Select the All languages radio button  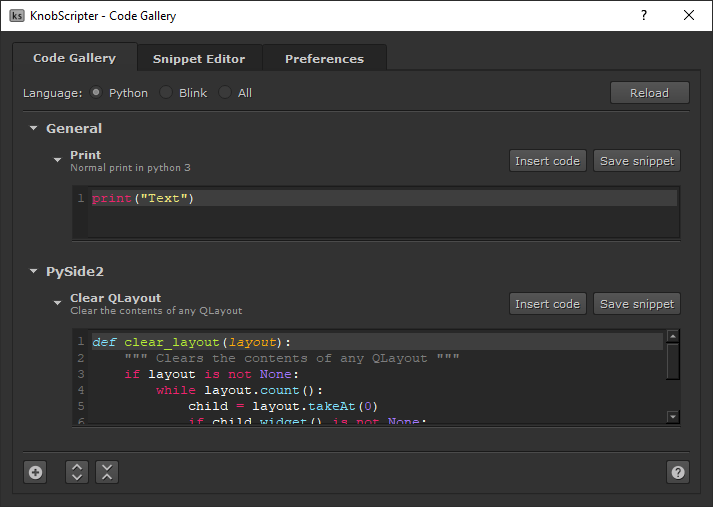coord(225,93)
